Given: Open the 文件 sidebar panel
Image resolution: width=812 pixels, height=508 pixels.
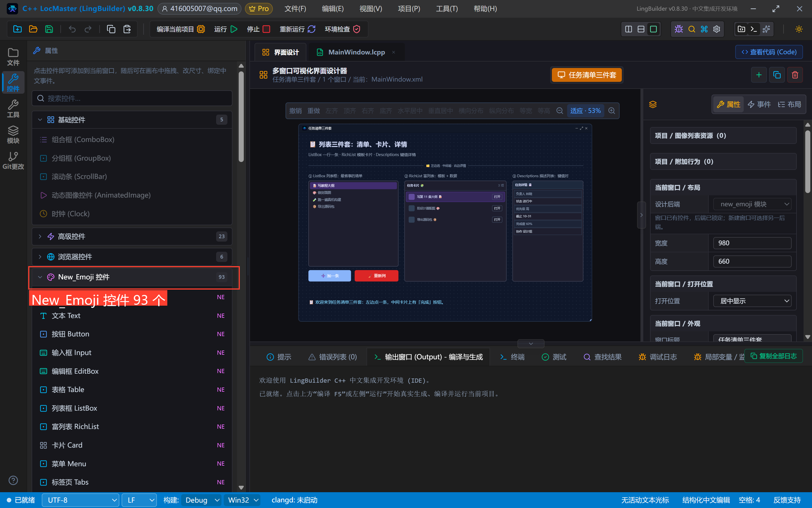Looking at the screenshot, I should point(13,57).
